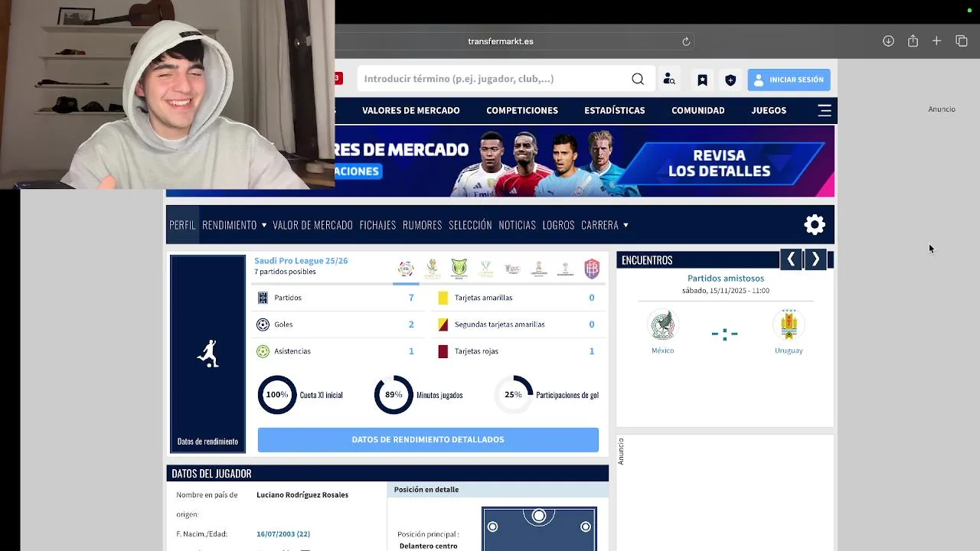The width and height of the screenshot is (980, 551).
Task: Click the Revisa los Detalles banner
Action: coord(719,163)
